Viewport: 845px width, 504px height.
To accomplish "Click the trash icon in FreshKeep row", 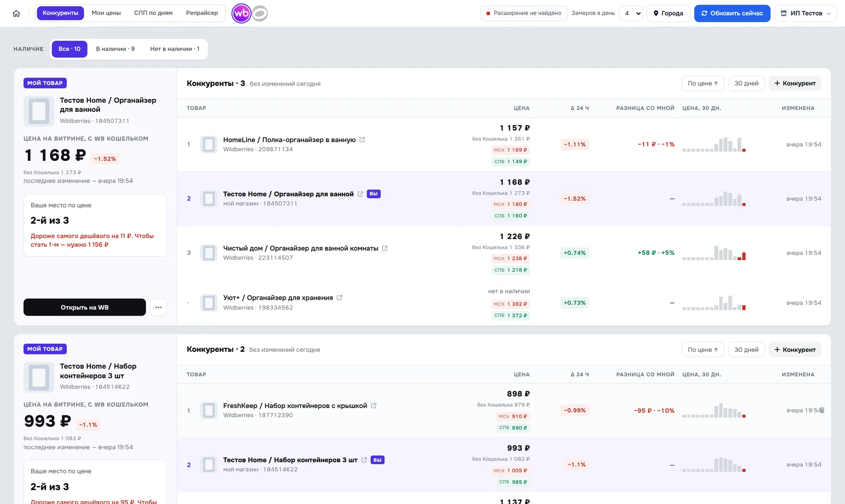I will pyautogui.click(x=822, y=410).
